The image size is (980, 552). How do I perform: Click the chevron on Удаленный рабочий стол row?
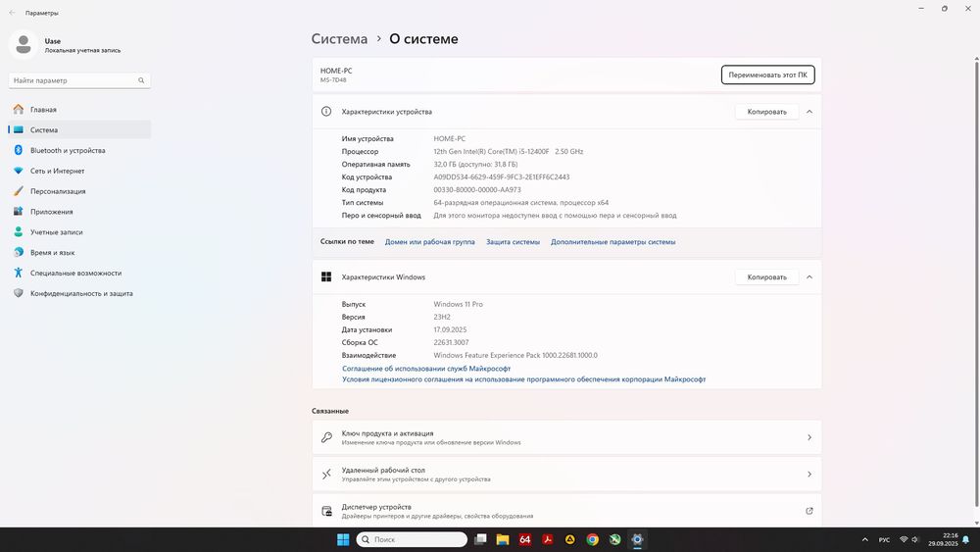(x=809, y=475)
